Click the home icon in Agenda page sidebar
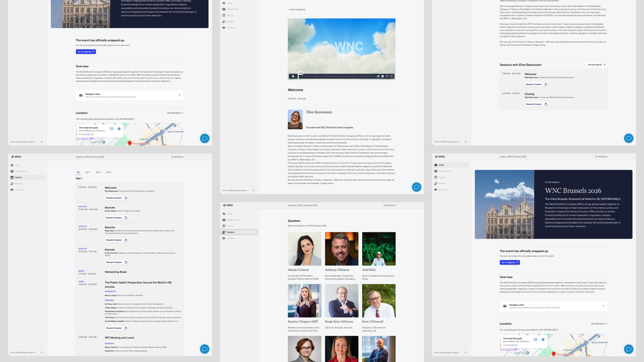Image resolution: width=644 pixels, height=362 pixels. point(12,165)
